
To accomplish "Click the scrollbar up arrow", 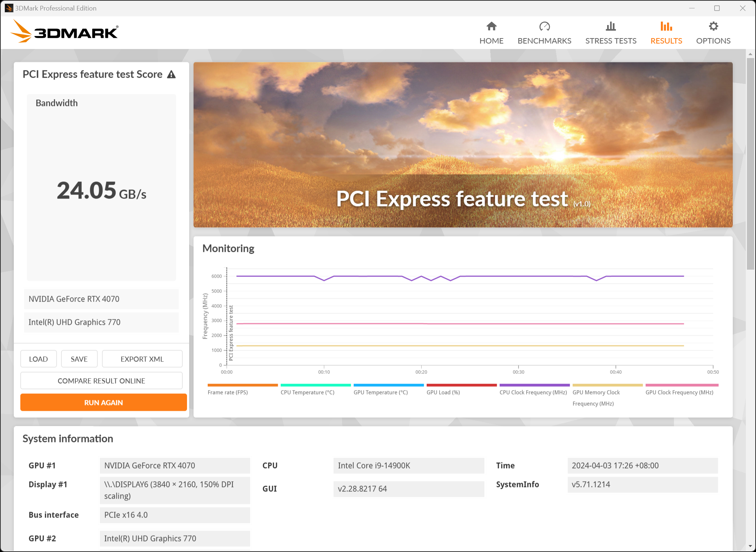I will point(750,54).
